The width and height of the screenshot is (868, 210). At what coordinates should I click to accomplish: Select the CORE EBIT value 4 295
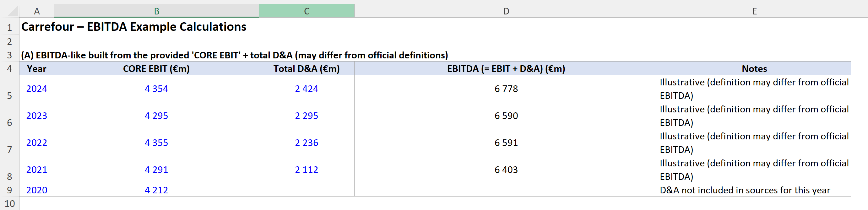pos(156,116)
